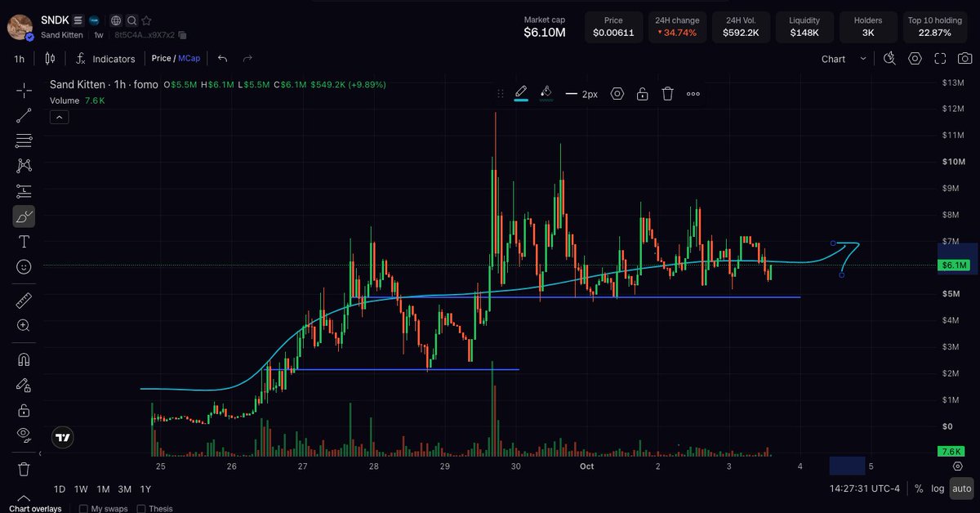Open the Chart layout dropdown
Image resolution: width=980 pixels, height=513 pixels.
tap(844, 59)
